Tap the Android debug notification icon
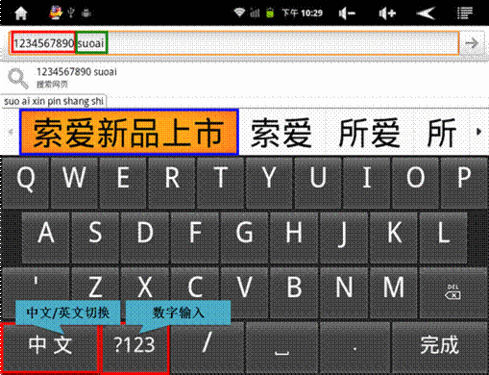 pos(86,13)
